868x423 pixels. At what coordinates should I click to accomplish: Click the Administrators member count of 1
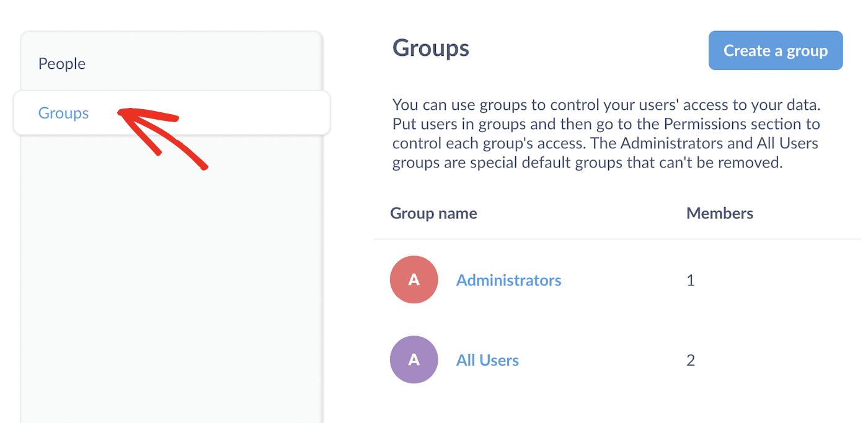[x=691, y=280]
